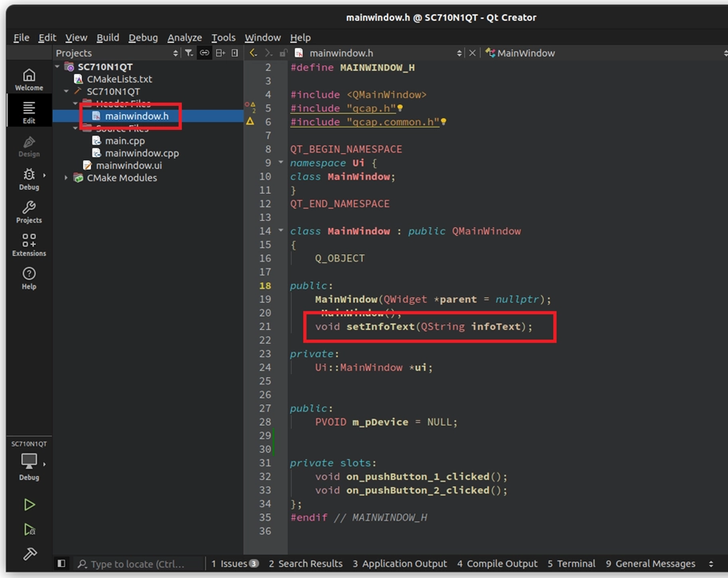The width and height of the screenshot is (728, 578).
Task: Split the Projects side panel
Action: pyautogui.click(x=220, y=53)
